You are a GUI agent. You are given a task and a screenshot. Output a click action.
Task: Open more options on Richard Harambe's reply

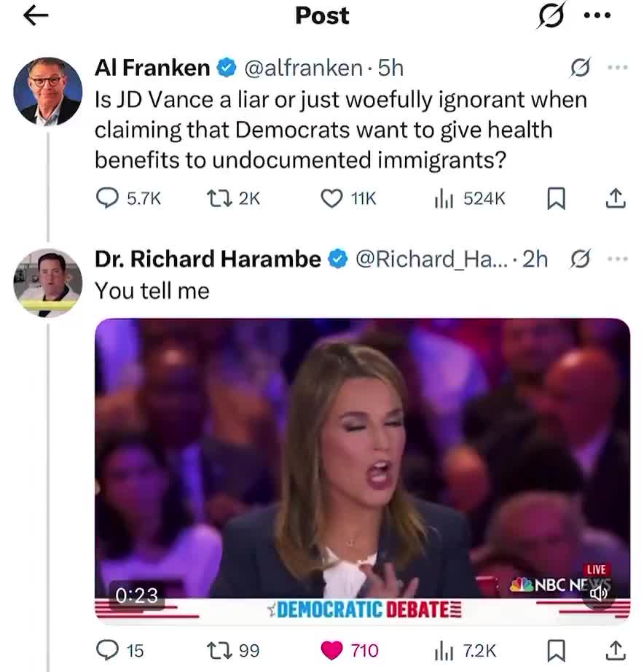(x=616, y=259)
